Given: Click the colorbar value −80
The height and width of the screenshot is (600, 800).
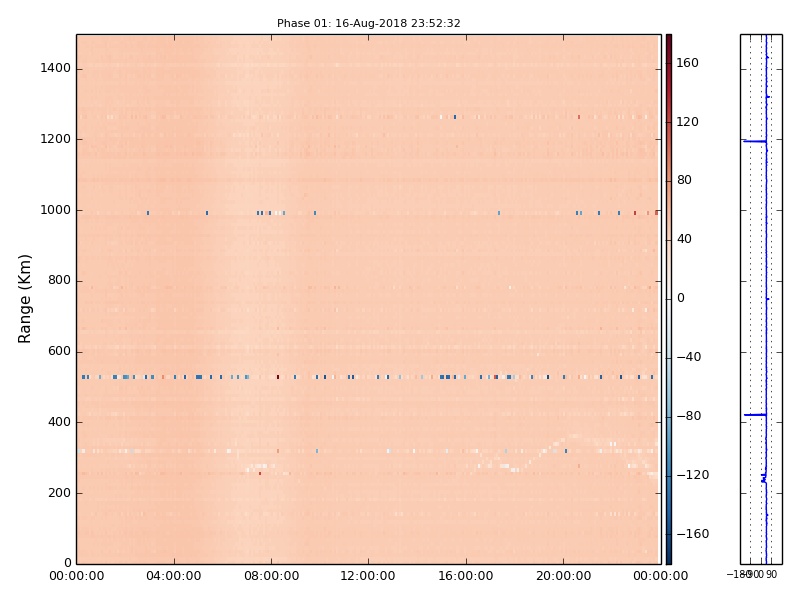Looking at the screenshot, I should pyautogui.click(x=689, y=416).
